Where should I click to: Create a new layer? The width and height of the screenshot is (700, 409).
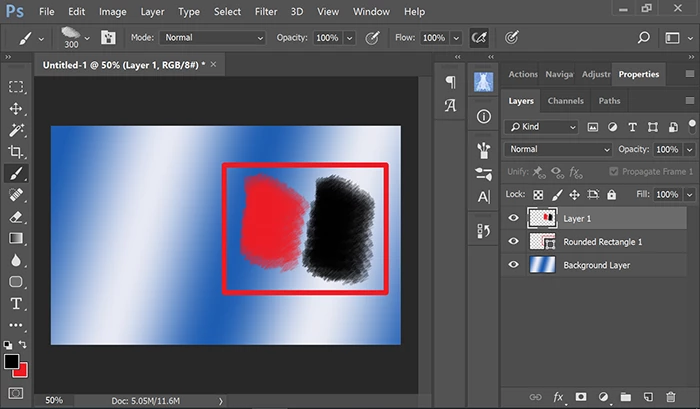[x=648, y=397]
